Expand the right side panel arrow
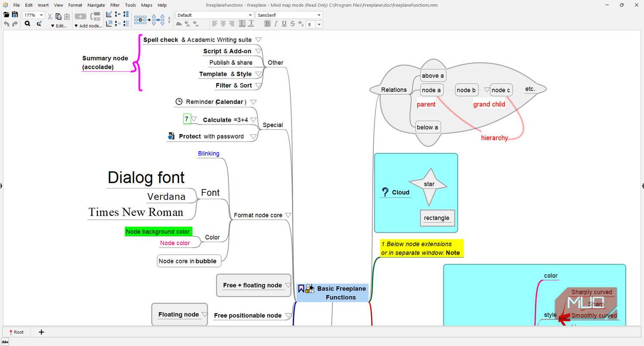Screen dimensions: 644x346 coord(643,186)
